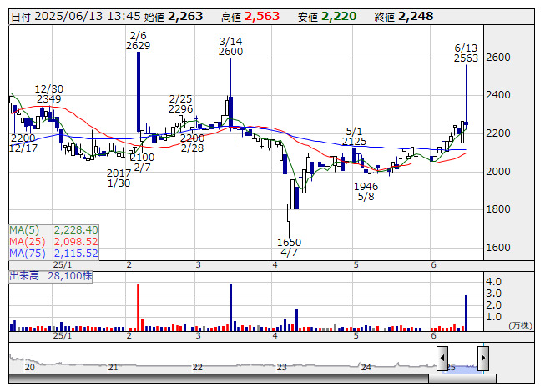Click year 22 in the navigator timeline
This screenshot has width=545, height=392.
197,367
